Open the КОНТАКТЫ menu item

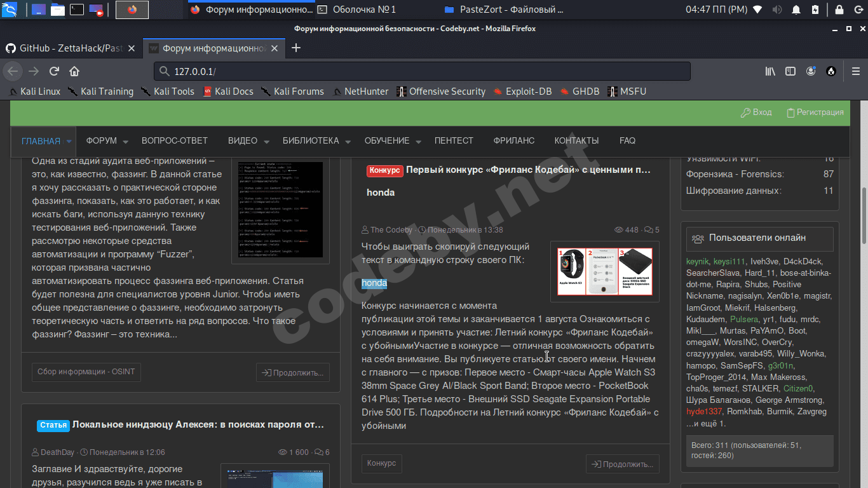(576, 141)
